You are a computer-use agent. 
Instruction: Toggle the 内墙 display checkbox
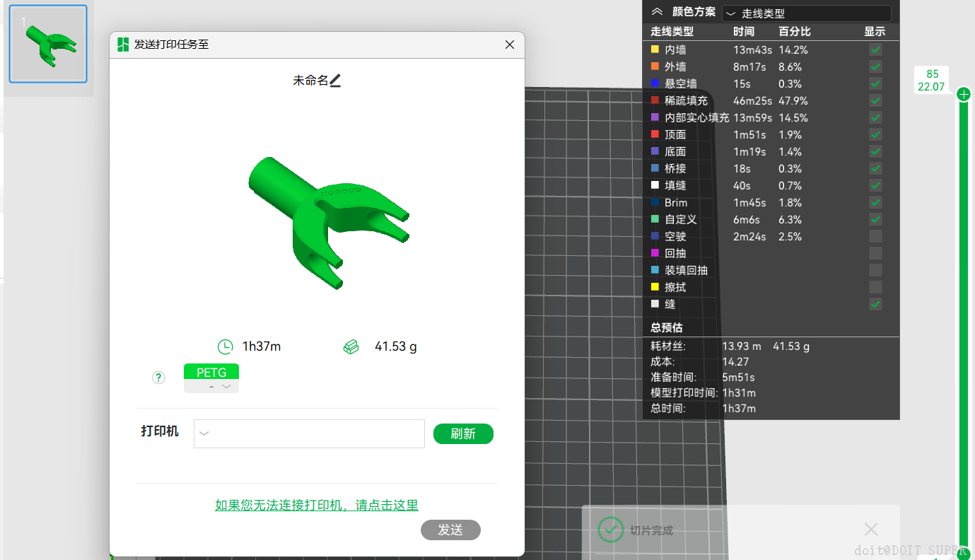point(875,49)
